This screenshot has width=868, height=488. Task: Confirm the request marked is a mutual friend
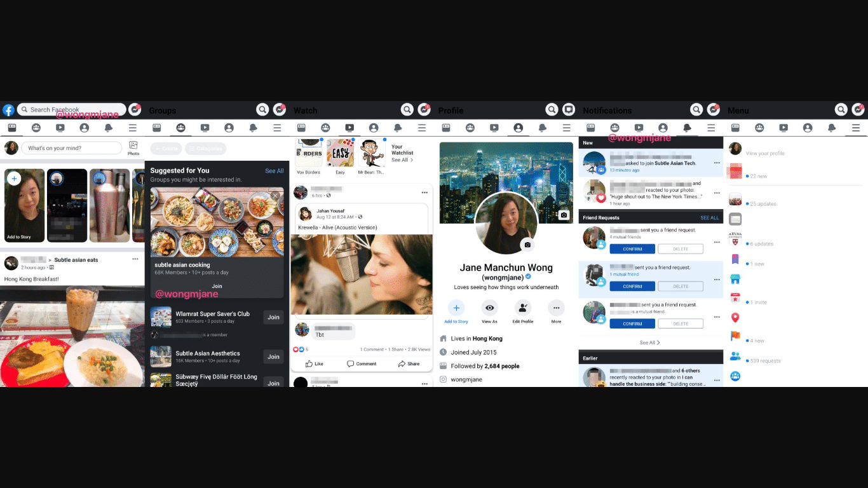coord(632,323)
